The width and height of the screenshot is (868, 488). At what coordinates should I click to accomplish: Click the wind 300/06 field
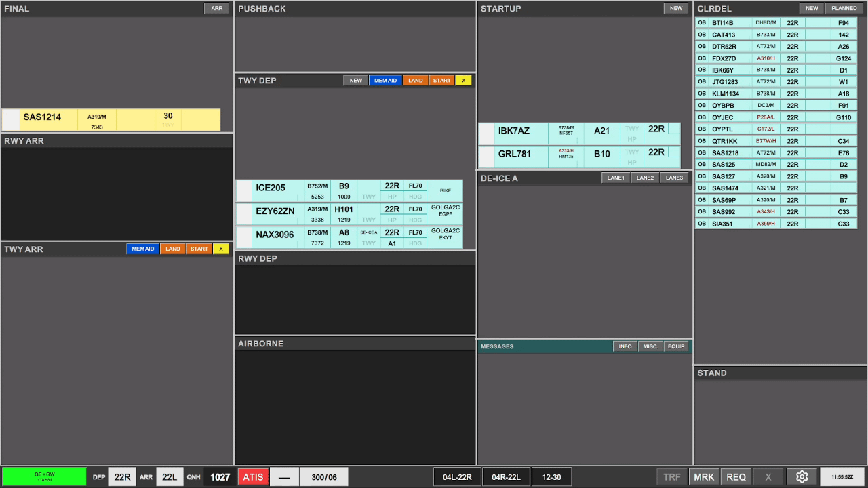point(324,477)
